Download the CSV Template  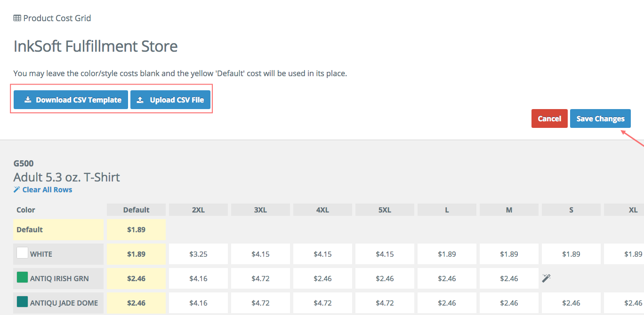(70, 100)
